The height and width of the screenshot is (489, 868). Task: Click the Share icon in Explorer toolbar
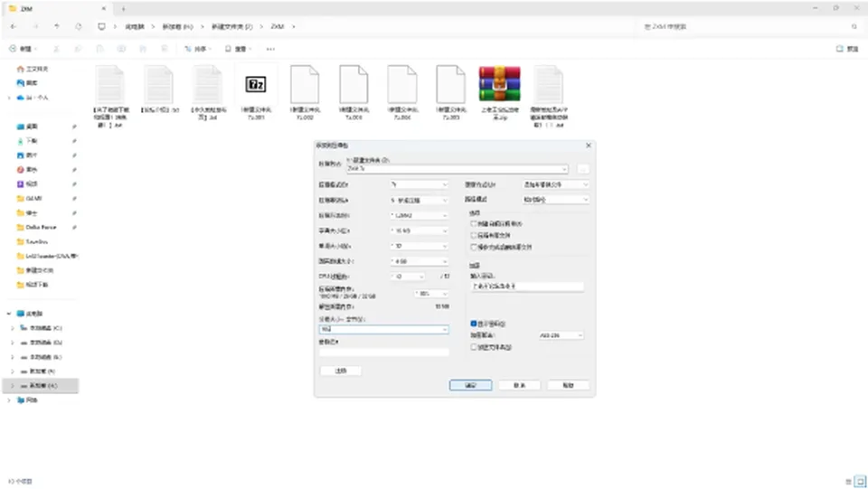tap(143, 49)
